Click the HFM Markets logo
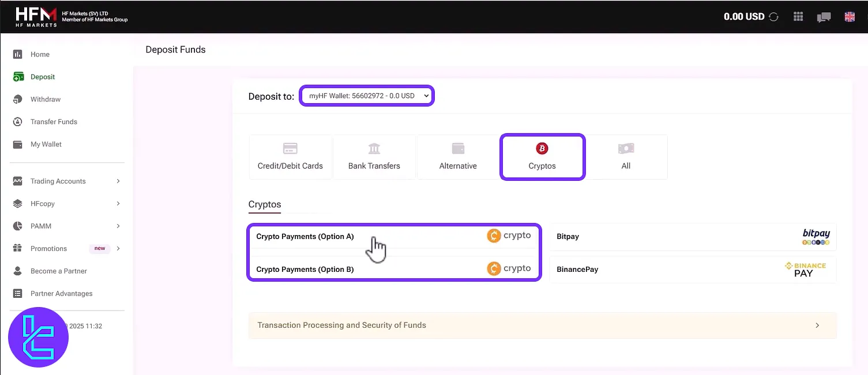Image resolution: width=868 pixels, height=375 pixels. pyautogui.click(x=36, y=17)
